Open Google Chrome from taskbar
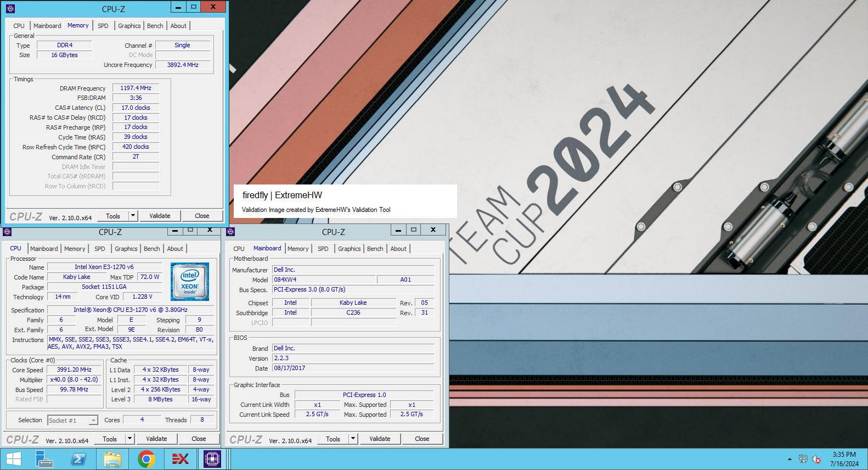The height and width of the screenshot is (470, 868). click(146, 459)
